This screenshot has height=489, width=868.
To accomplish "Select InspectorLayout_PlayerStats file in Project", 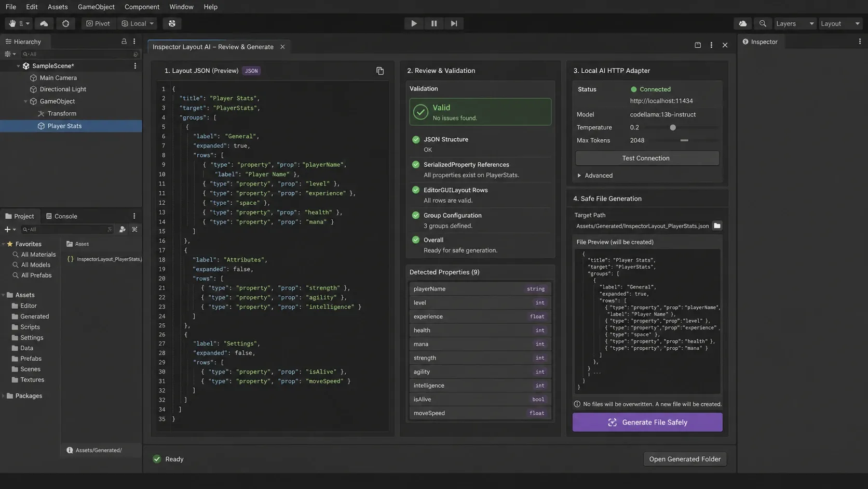I will coord(104,259).
